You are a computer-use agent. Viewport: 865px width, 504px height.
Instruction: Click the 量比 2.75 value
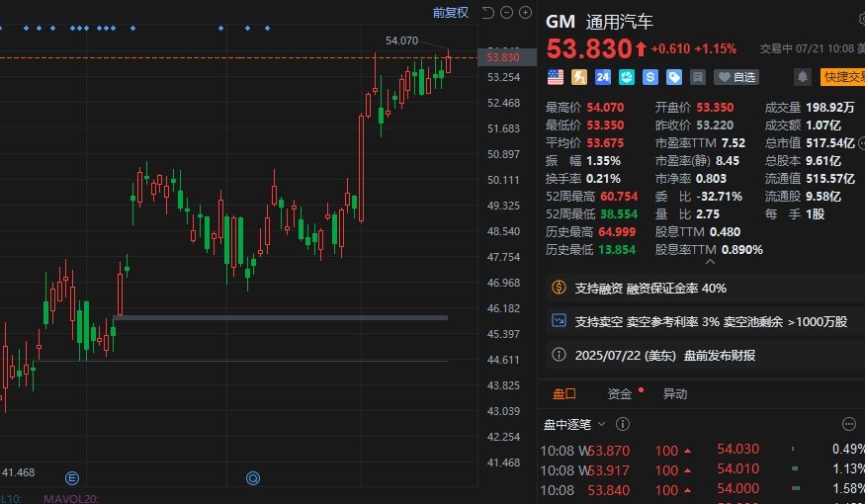pyautogui.click(x=707, y=213)
